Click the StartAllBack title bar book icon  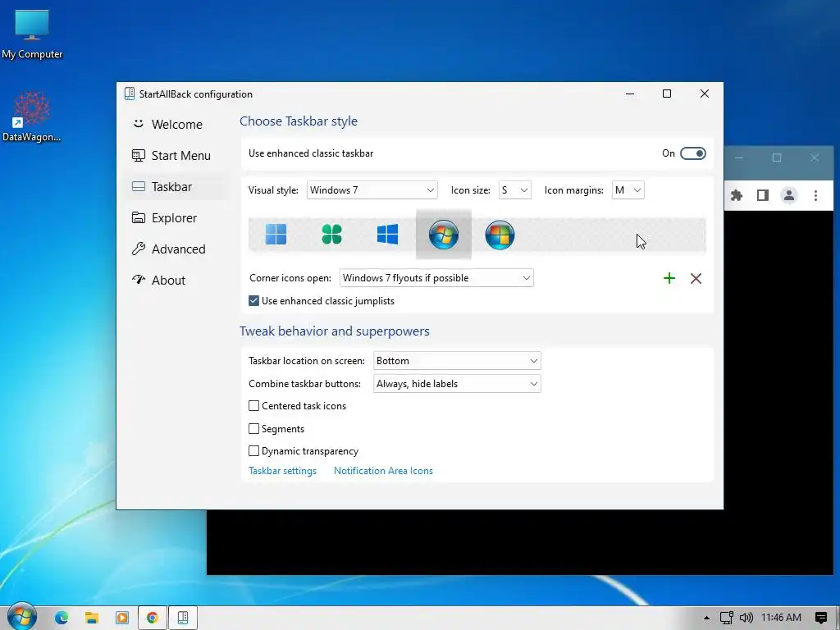click(129, 94)
